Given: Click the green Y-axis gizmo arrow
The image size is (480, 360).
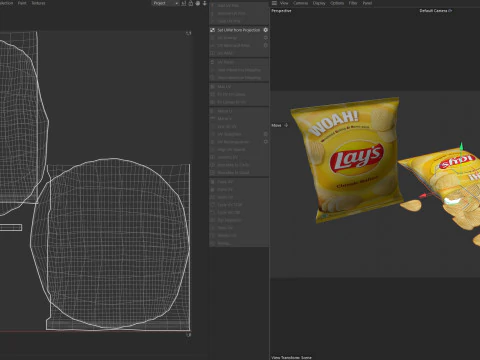Looking at the screenshot, I should [461, 147].
